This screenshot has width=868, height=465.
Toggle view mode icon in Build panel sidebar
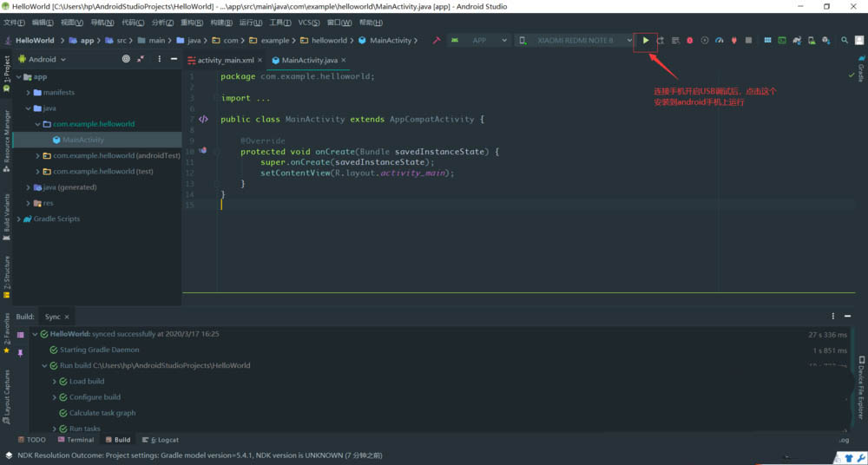point(21,335)
